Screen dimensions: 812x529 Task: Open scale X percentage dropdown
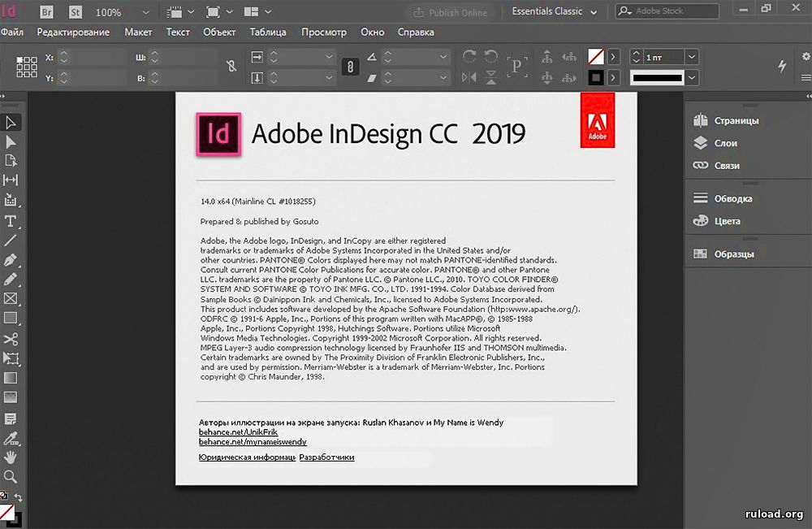click(x=329, y=56)
